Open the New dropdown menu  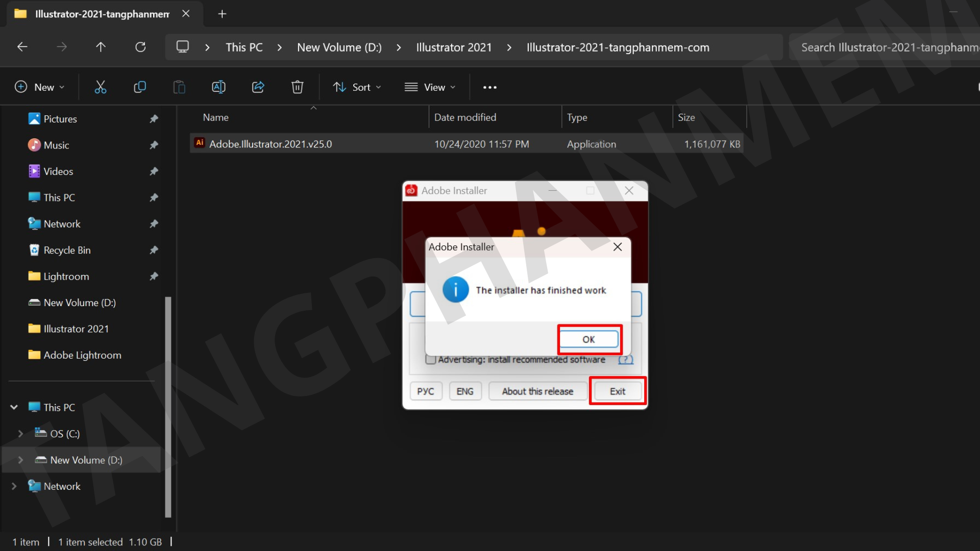40,87
